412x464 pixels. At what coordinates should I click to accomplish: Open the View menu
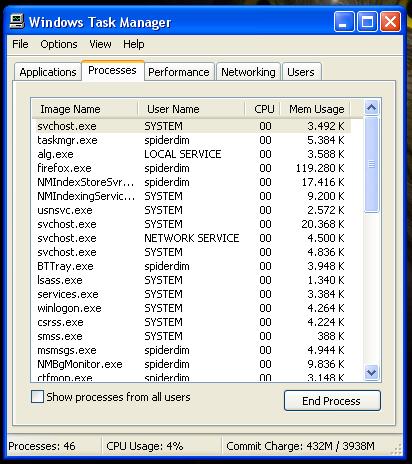(x=100, y=44)
